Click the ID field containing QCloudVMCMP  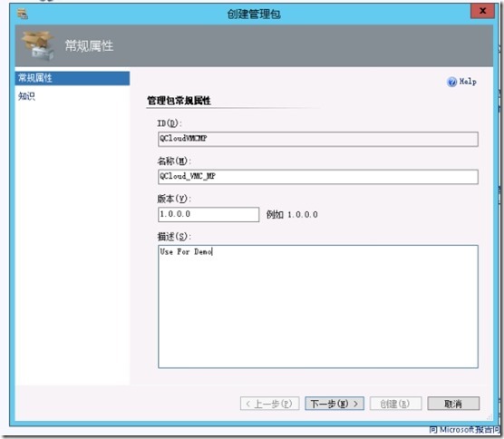[x=318, y=139]
